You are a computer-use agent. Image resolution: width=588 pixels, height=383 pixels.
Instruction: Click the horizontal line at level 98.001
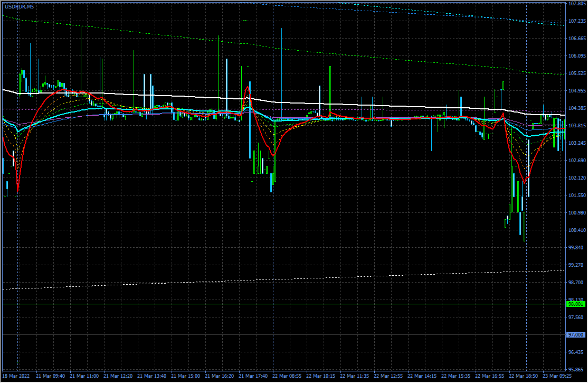[x=264, y=304]
